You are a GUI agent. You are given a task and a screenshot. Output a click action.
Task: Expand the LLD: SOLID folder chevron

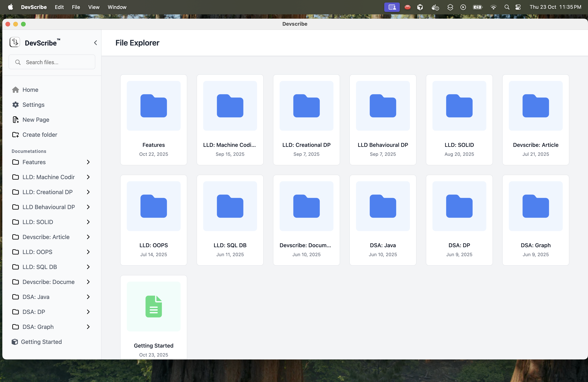coord(88,222)
